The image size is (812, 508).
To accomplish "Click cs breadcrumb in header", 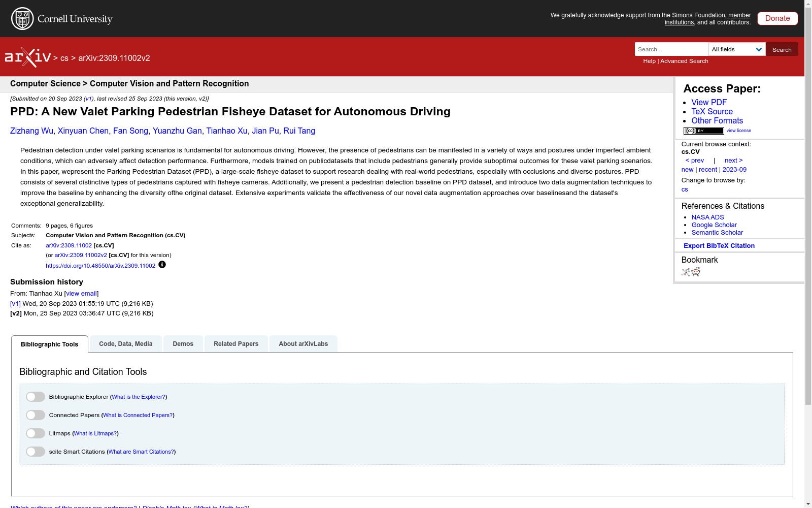I will pos(64,58).
